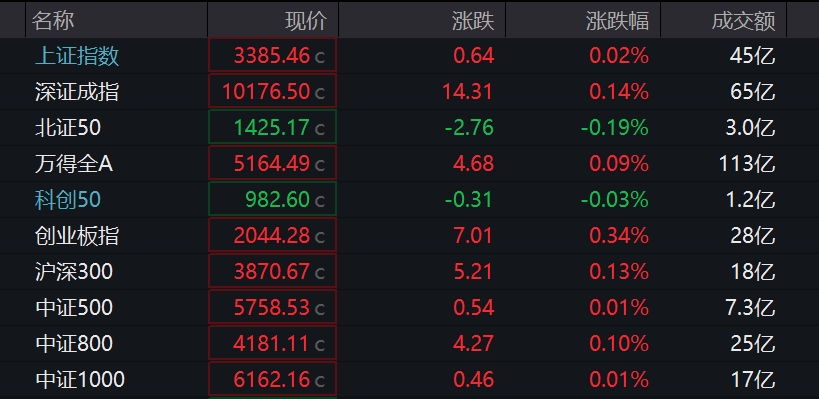The width and height of the screenshot is (819, 399).
Task: Click the 3385.46 price cell
Action: point(272,55)
